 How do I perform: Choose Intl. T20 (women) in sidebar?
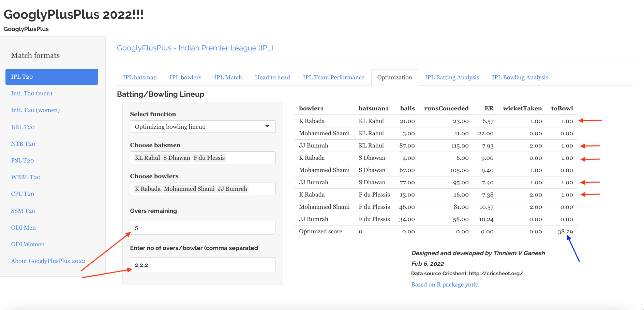tap(35, 110)
